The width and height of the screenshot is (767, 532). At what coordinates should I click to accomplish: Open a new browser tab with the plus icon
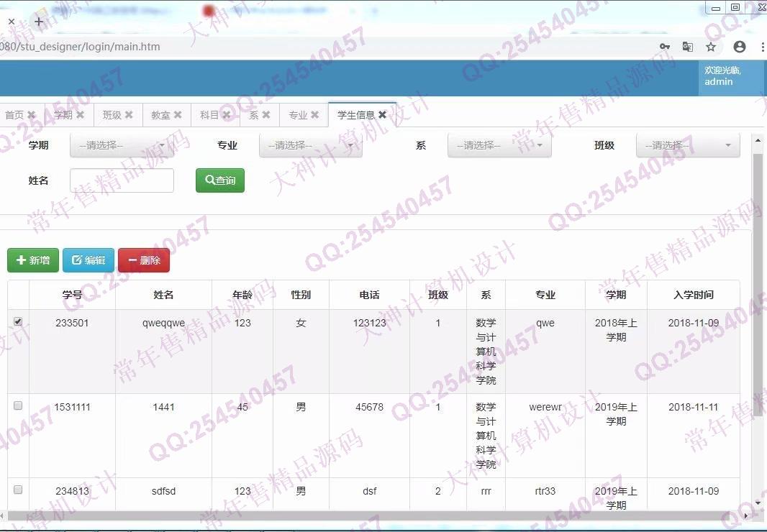(39, 21)
